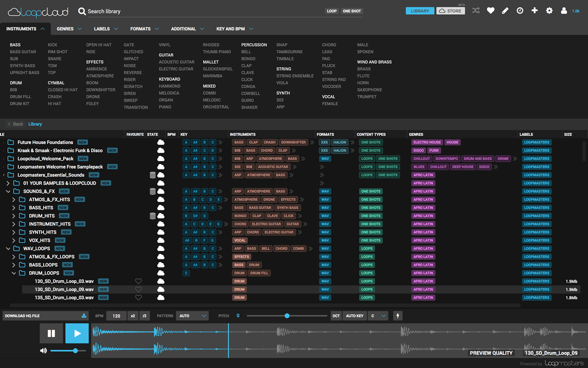Show more instruments for Future House Foundations

click(x=312, y=142)
